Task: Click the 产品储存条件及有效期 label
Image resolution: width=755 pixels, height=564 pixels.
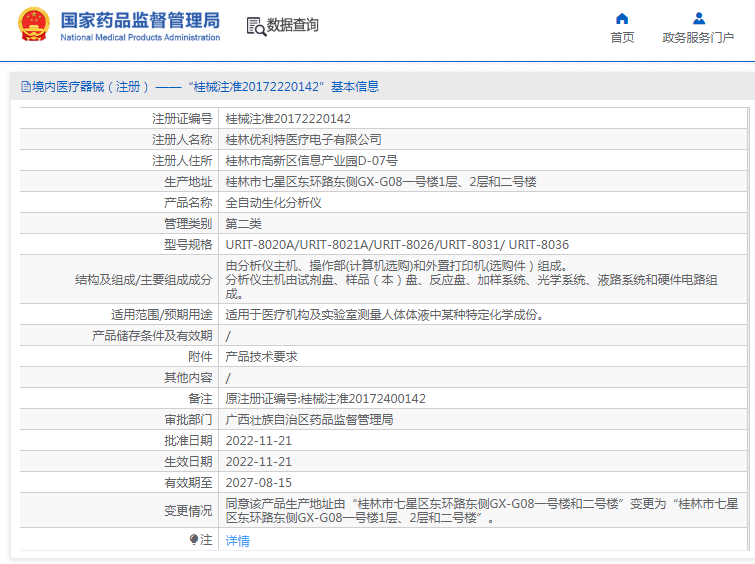Action: [x=152, y=336]
